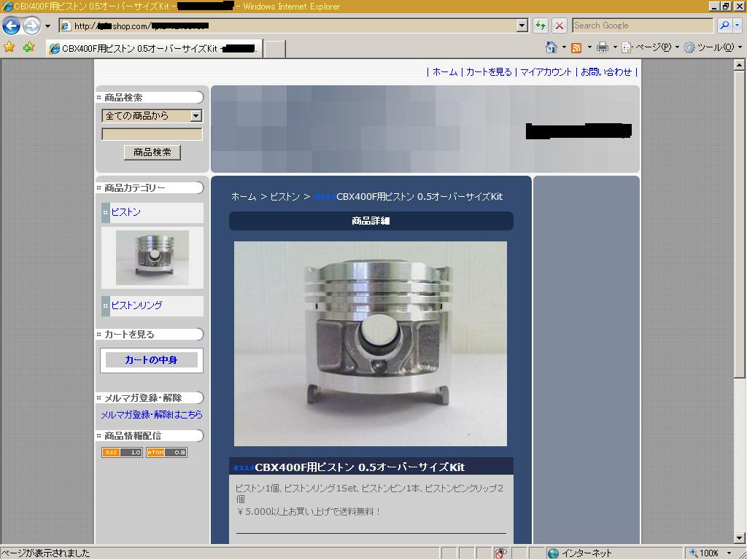The height and width of the screenshot is (560, 747).
Task: Click the top カートを見る link
Action: [x=489, y=72]
